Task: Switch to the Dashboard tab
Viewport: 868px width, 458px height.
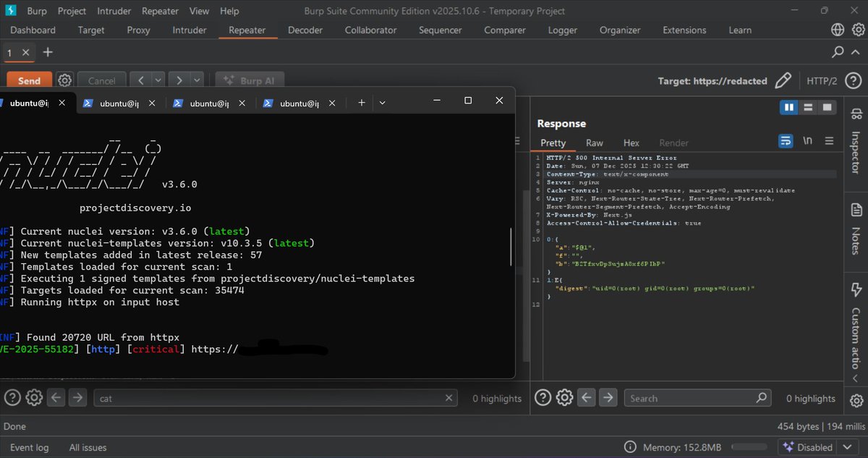Action: click(x=33, y=30)
